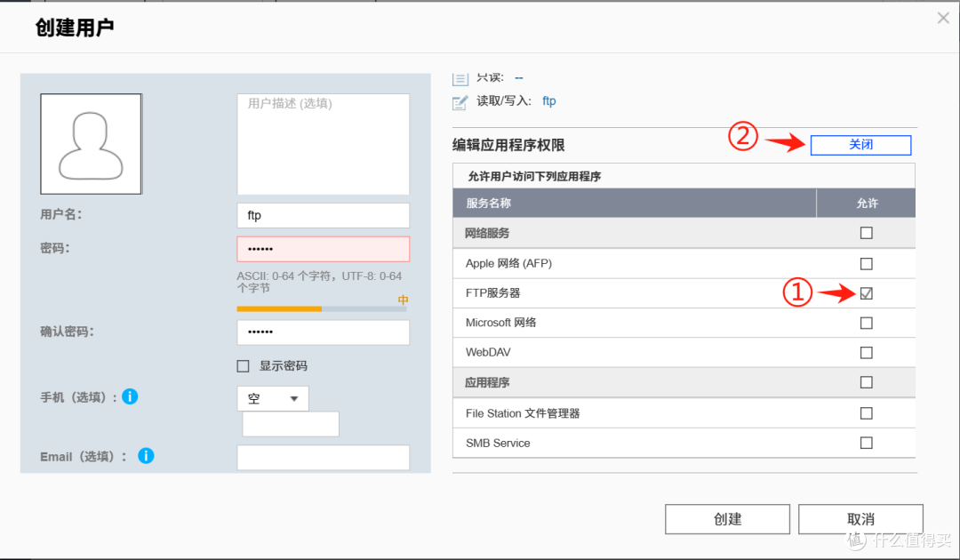Viewport: 960px width, 560px height.
Task: Select the Apple 网络 (AFP) row label
Action: [x=508, y=263]
